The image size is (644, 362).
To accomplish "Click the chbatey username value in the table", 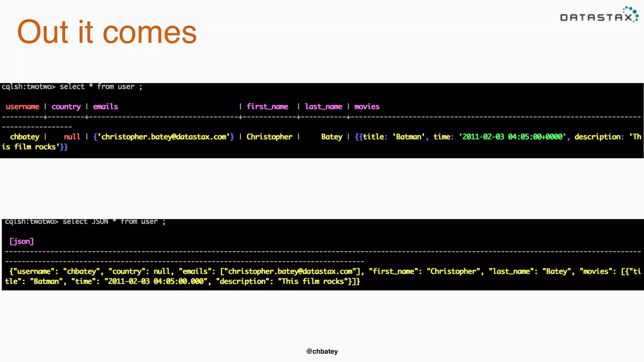I will click(25, 137).
